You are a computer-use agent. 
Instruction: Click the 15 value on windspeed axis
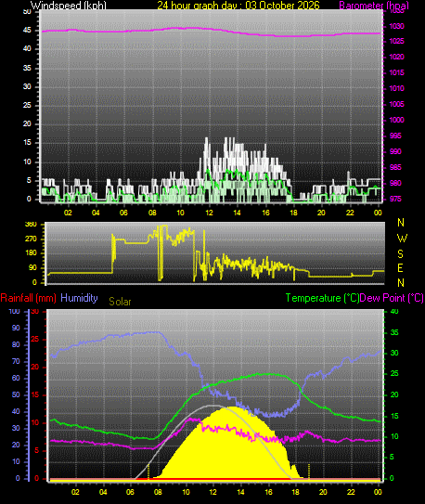click(27, 142)
